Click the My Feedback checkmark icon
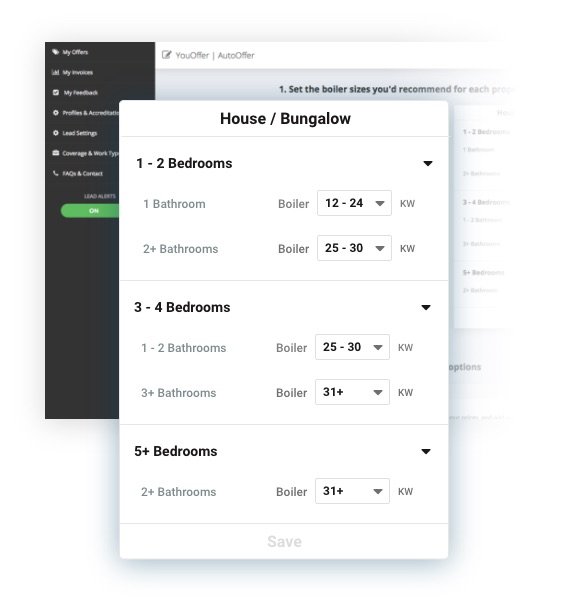The image size is (569, 608). 56,92
